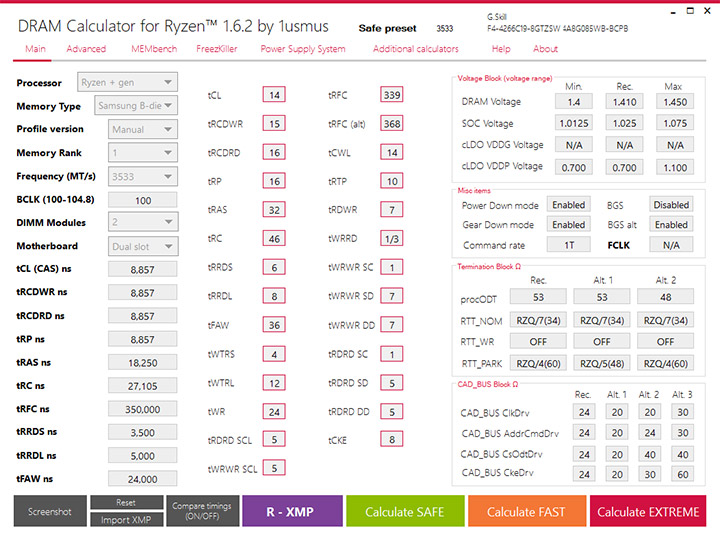Click RTT_PARK Alt. 1 value RZQ/5(48)

(602, 363)
